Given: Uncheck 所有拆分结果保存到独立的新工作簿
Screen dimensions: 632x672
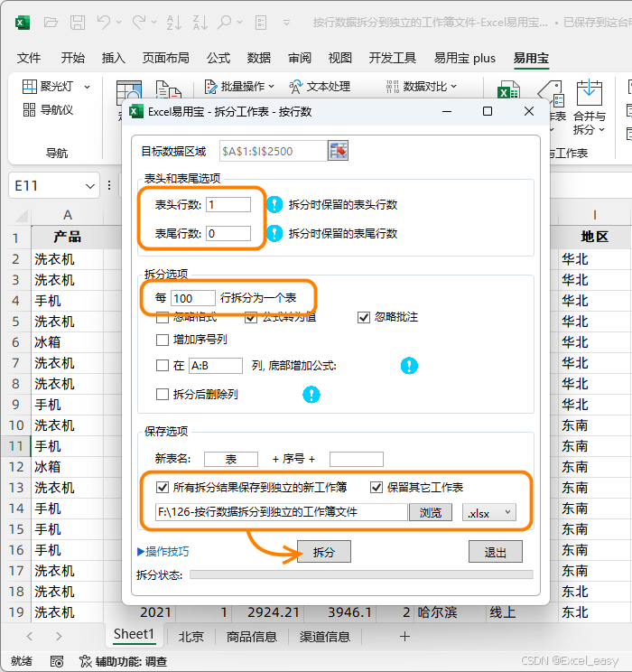Looking at the screenshot, I should pyautogui.click(x=162, y=487).
